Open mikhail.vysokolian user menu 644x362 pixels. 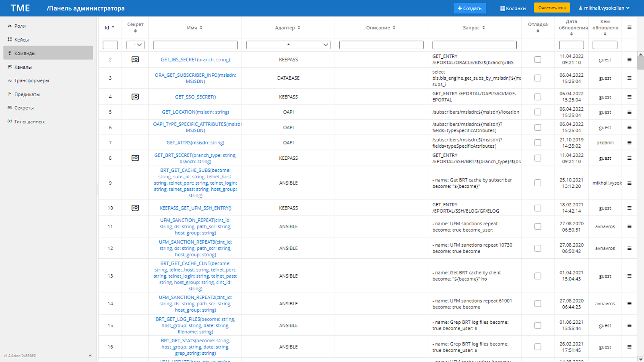604,8
